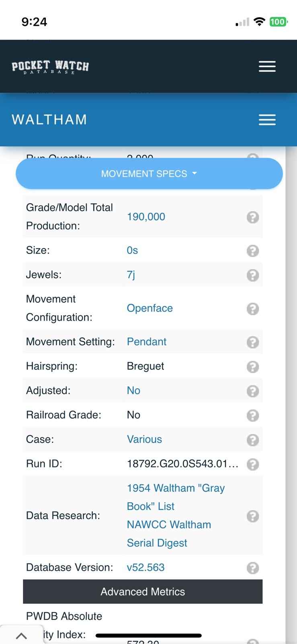The width and height of the screenshot is (297, 644).
Task: Open NAWCC Waltham Serial Digest link
Action: coord(169,534)
